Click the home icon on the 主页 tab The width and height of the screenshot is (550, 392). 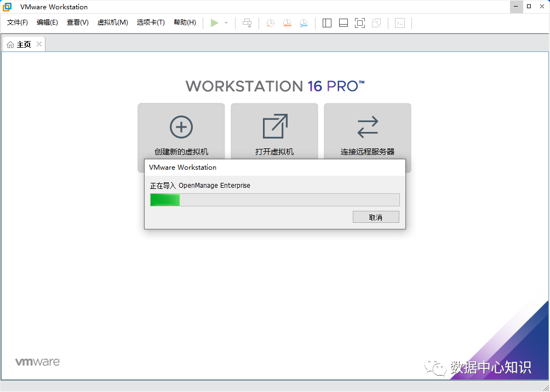pyautogui.click(x=10, y=44)
